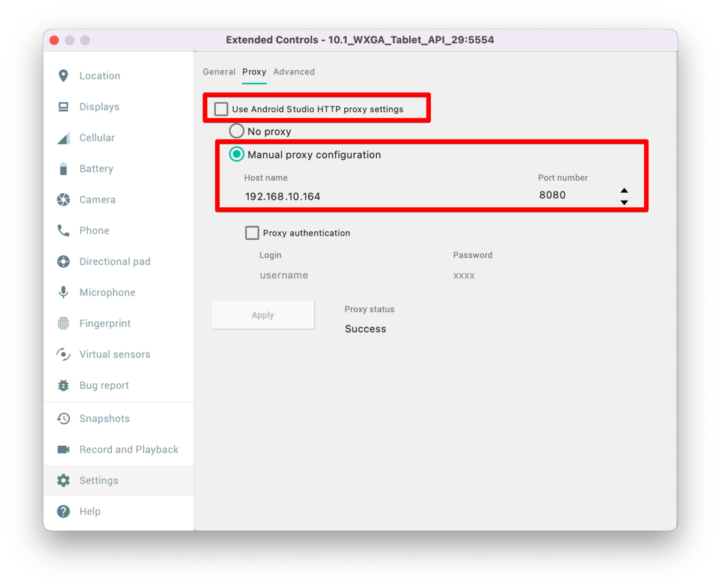721x588 pixels.
Task: Go to Record and Playback label
Action: click(129, 449)
